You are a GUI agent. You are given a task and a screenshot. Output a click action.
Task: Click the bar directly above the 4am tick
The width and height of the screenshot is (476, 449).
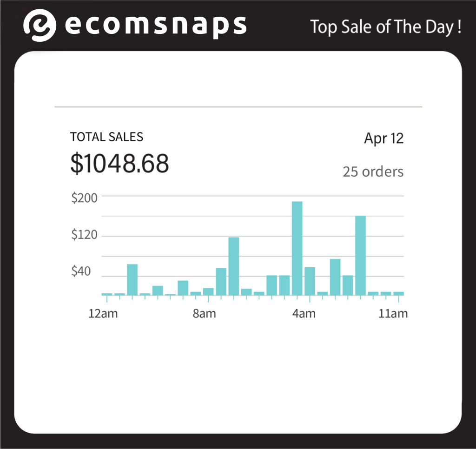(x=310, y=281)
